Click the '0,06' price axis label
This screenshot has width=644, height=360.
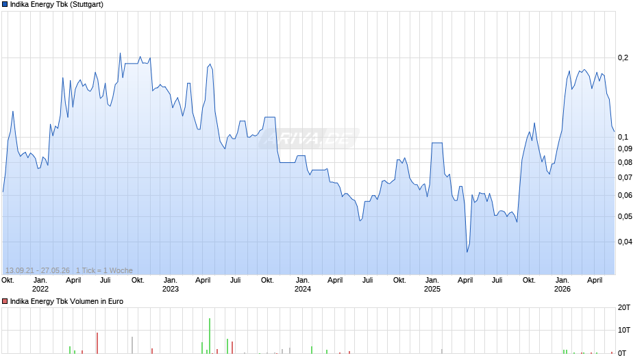click(625, 195)
